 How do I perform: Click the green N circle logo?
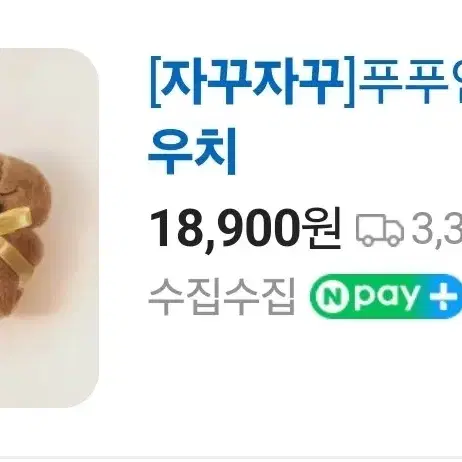tap(331, 296)
